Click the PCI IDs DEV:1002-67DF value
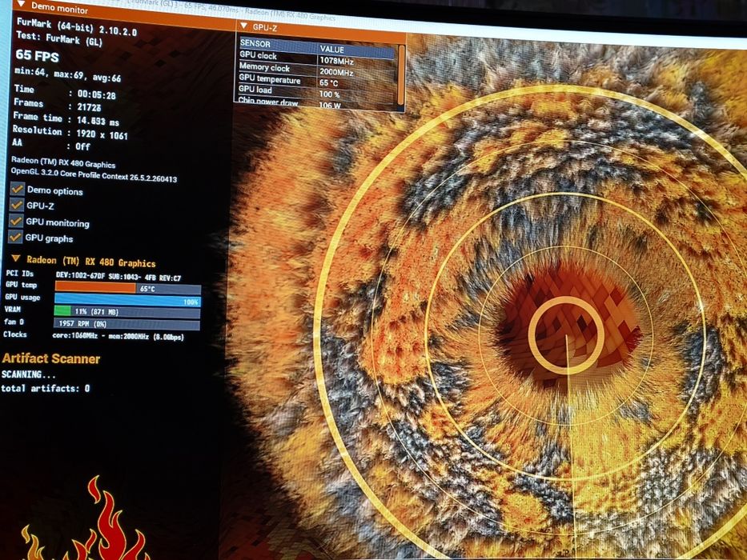The width and height of the screenshot is (747, 560). pyautogui.click(x=118, y=276)
